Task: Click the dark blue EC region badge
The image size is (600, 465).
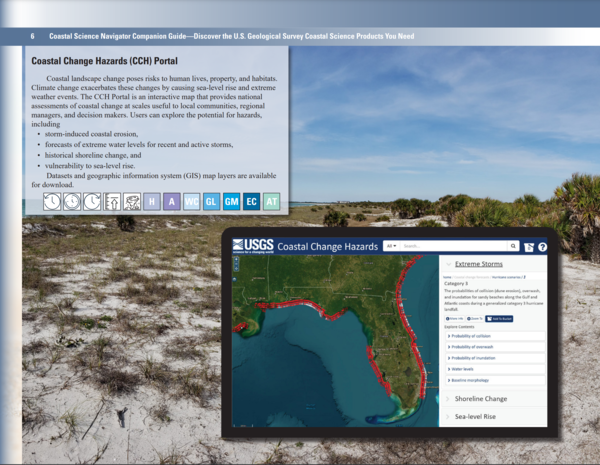Action: [251, 201]
